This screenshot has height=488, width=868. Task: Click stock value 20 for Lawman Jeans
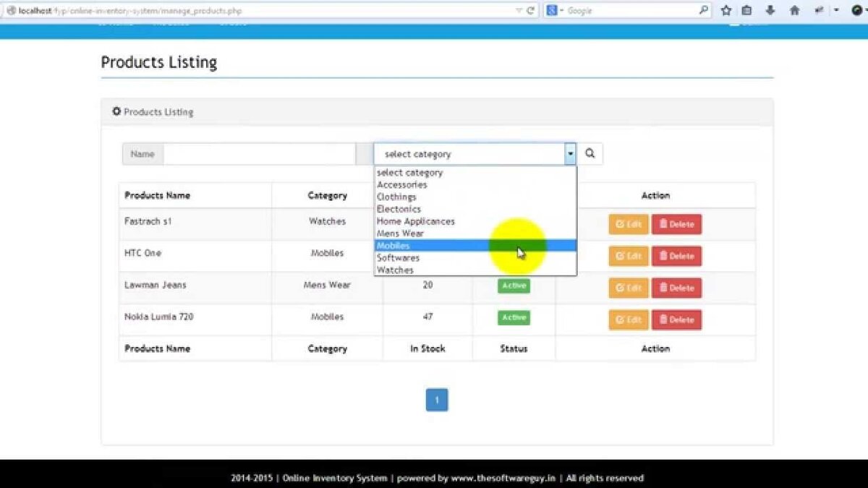pos(427,285)
